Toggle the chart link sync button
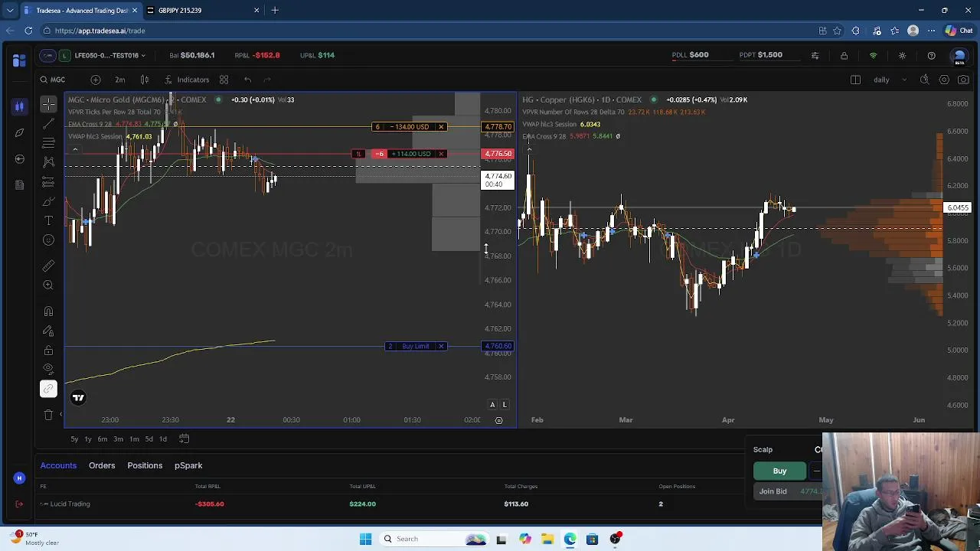 (x=48, y=389)
